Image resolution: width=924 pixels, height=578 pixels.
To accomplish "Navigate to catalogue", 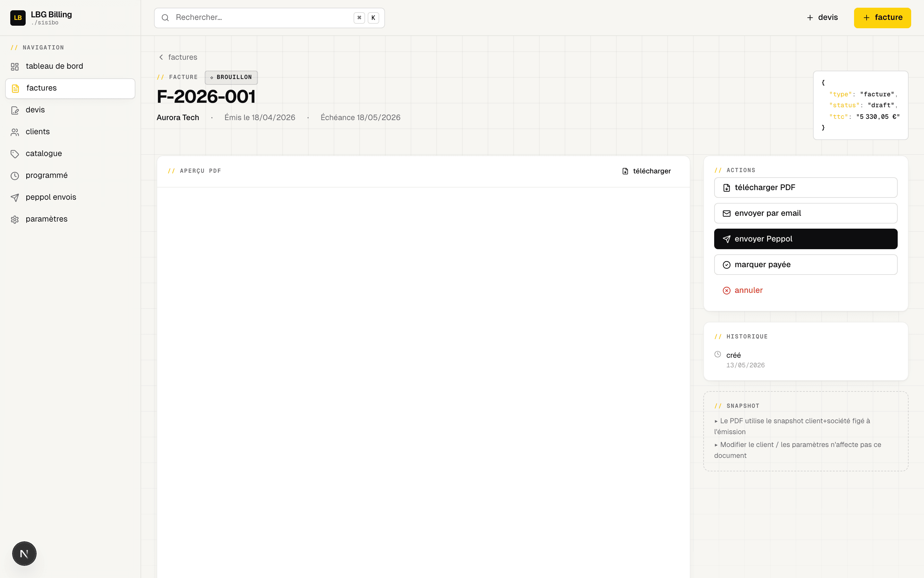I will (70, 154).
